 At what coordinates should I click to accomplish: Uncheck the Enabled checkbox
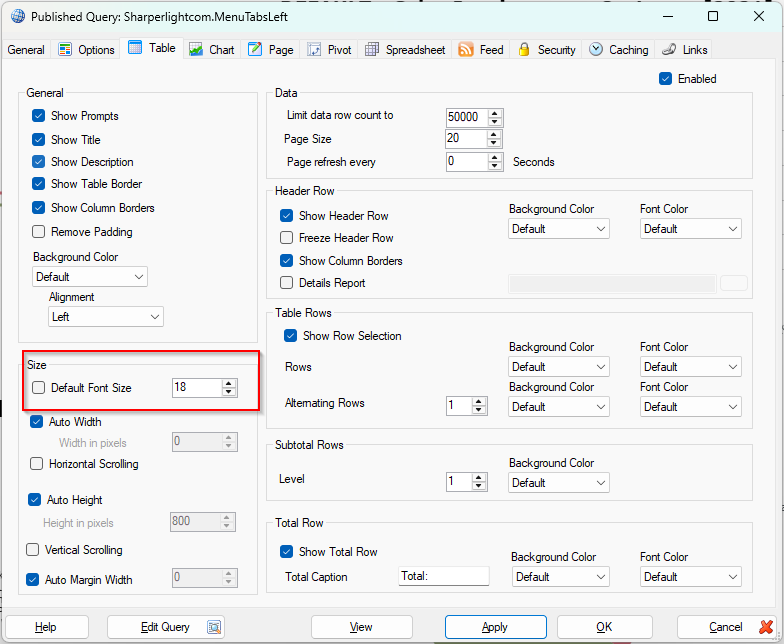coord(666,79)
